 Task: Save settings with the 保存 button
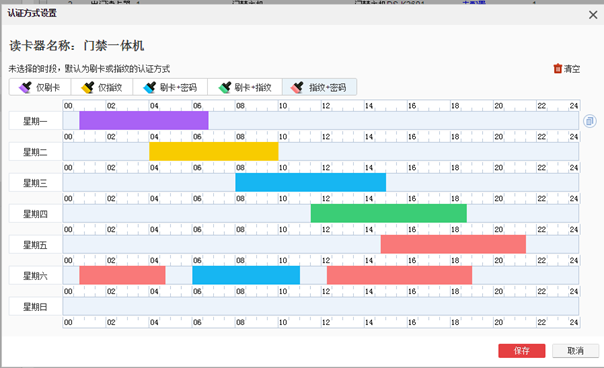(522, 351)
